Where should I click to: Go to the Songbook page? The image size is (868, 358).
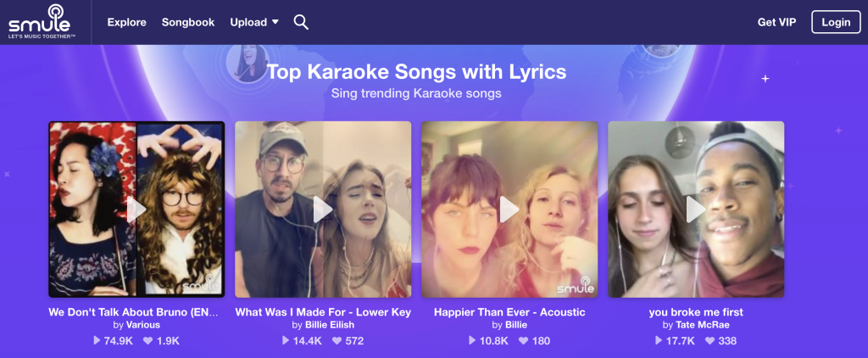188,22
